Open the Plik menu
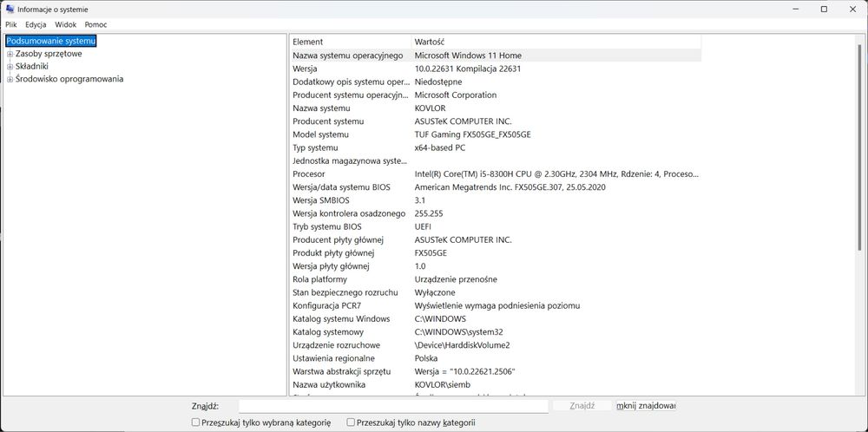This screenshot has height=432, width=868. pos(11,24)
